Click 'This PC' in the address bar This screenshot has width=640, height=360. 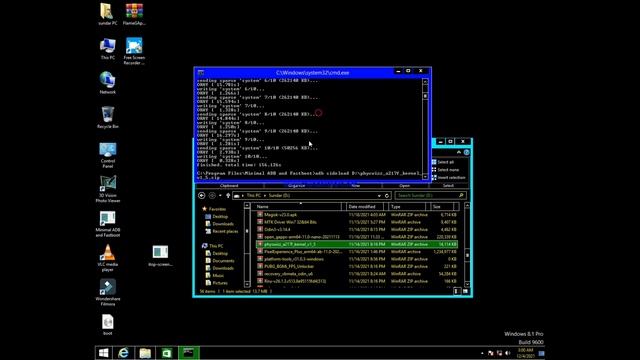(253, 196)
